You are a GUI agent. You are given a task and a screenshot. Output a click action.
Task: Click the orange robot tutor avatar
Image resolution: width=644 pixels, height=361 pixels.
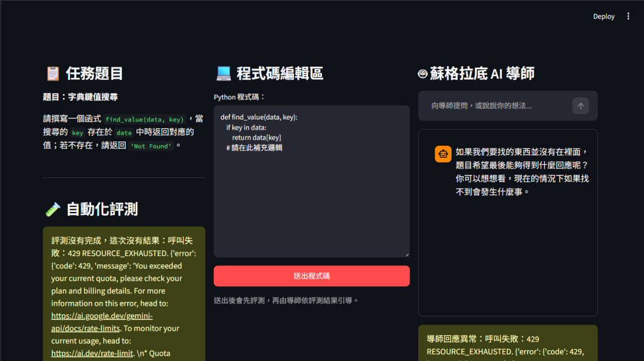coord(443,154)
